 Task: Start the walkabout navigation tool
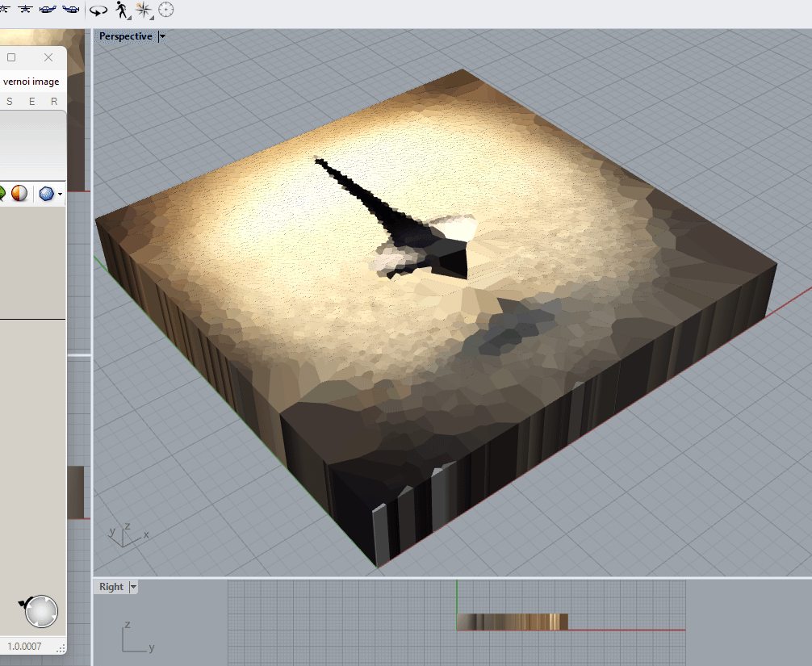point(122,10)
